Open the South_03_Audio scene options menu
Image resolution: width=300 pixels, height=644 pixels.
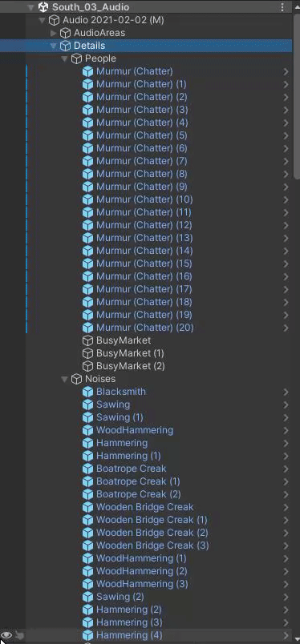pyautogui.click(x=282, y=7)
